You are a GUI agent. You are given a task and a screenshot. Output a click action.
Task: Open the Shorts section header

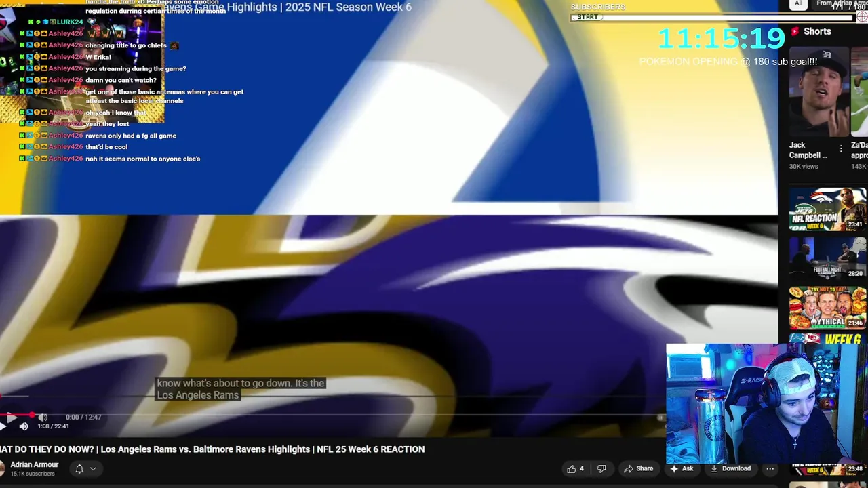tap(811, 31)
